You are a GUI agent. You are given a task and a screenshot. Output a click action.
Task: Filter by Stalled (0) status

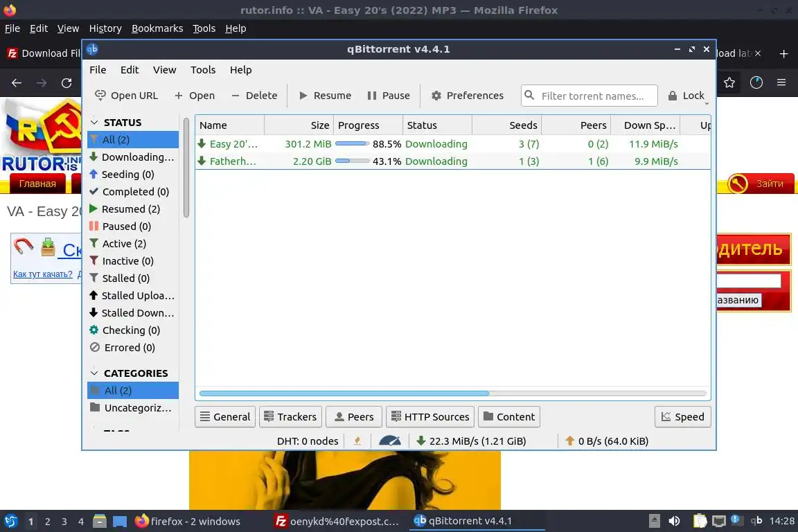(x=133, y=278)
